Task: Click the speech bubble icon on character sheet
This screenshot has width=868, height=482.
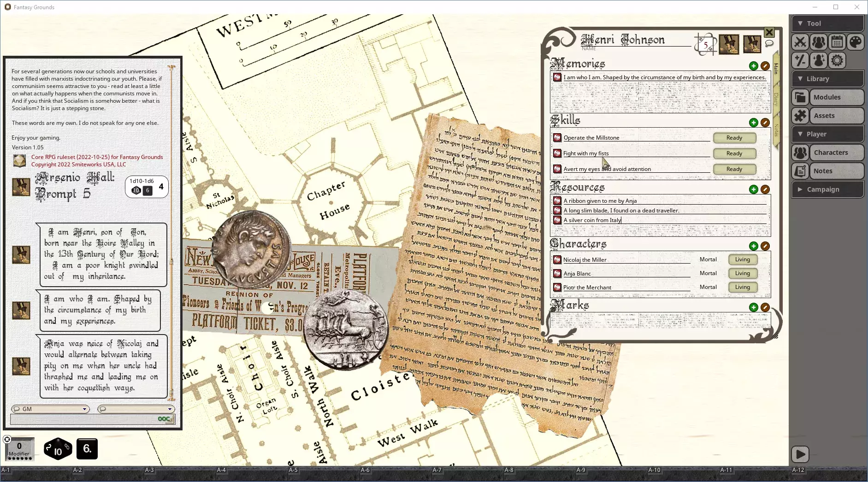Action: (769, 43)
